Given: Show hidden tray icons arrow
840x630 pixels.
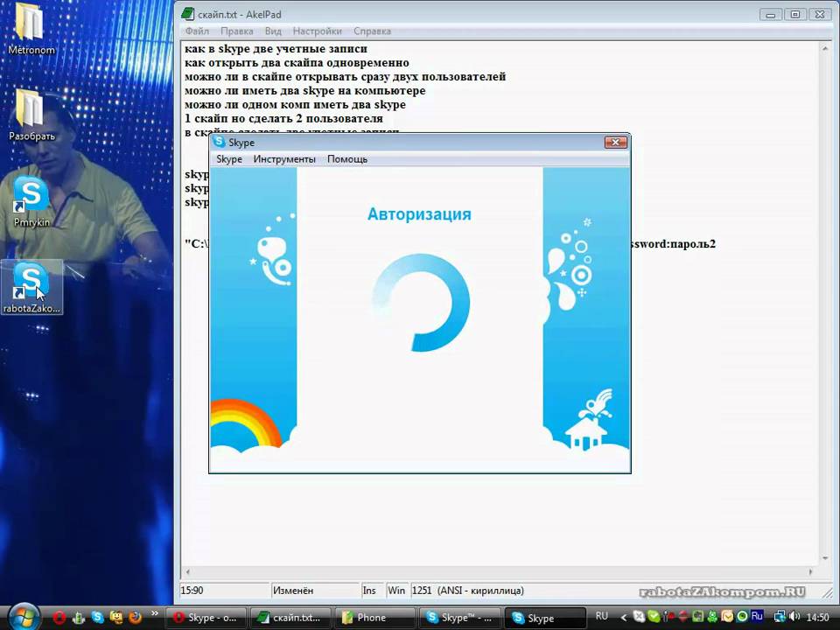Looking at the screenshot, I should [x=623, y=618].
